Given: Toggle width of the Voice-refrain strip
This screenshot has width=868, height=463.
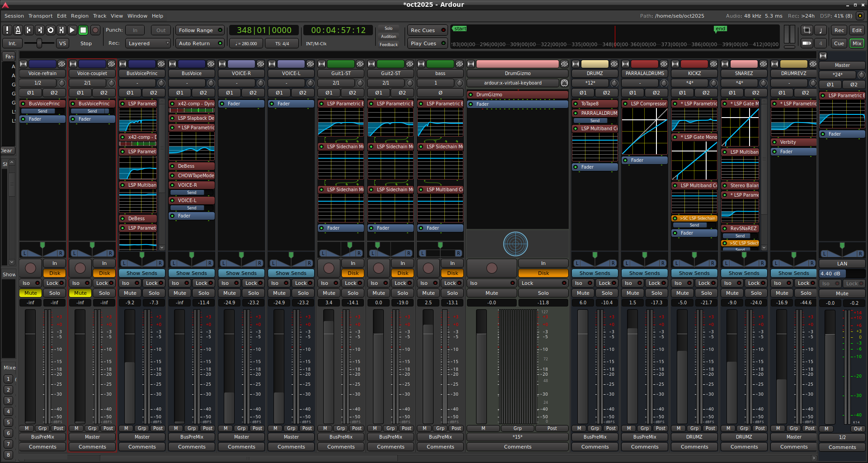Looking at the screenshot, I should 24,64.
